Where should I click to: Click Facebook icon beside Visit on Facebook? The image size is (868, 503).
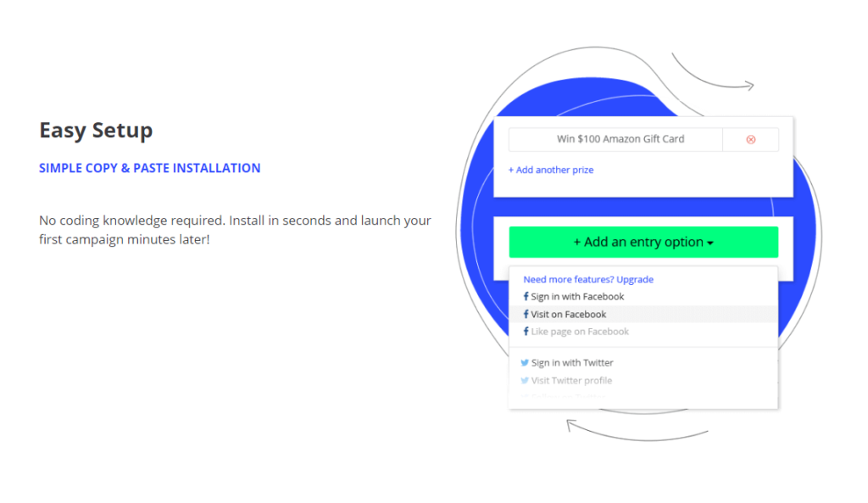click(526, 315)
